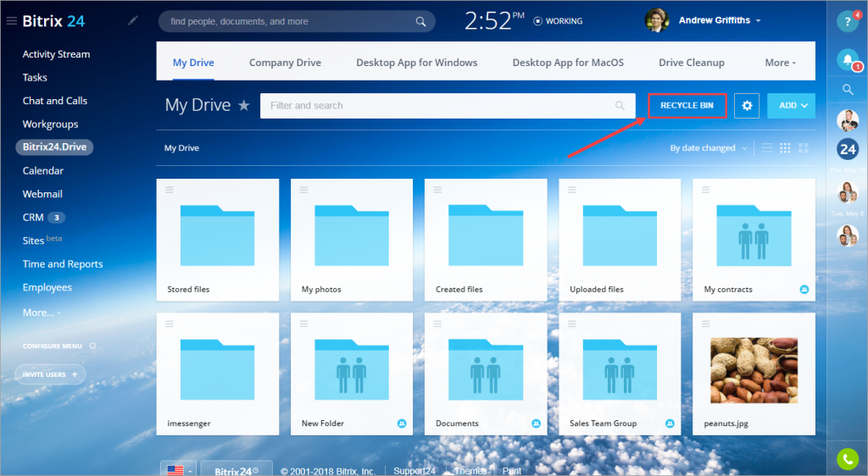Open the help question mark icon
868x476 pixels.
point(847,22)
